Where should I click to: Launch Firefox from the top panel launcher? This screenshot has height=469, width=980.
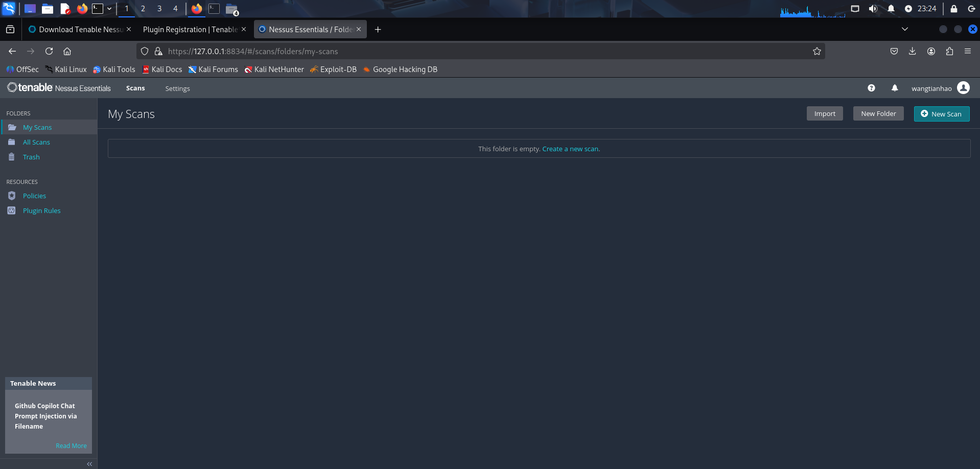(82, 9)
